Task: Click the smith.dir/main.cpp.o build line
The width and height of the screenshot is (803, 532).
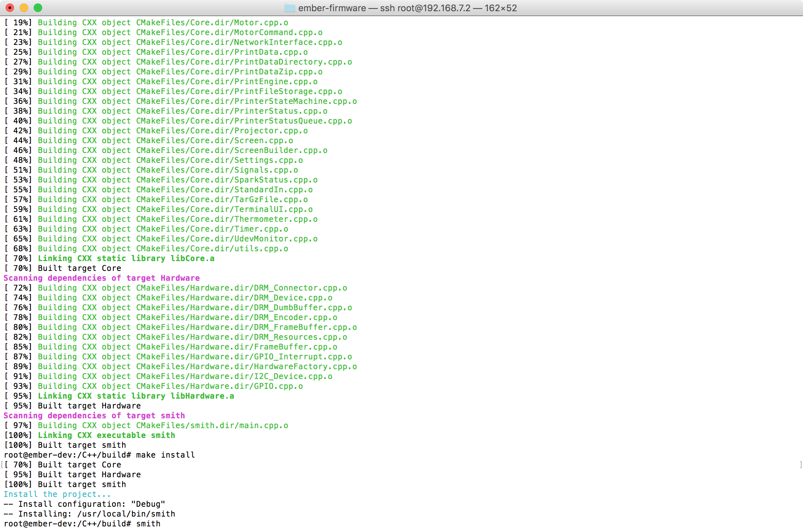Action: [x=146, y=425]
